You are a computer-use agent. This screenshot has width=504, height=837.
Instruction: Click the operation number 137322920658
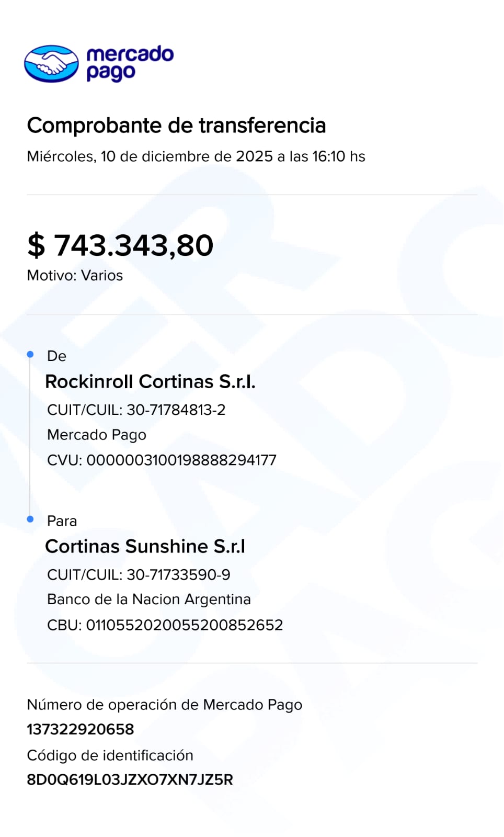coord(81,729)
